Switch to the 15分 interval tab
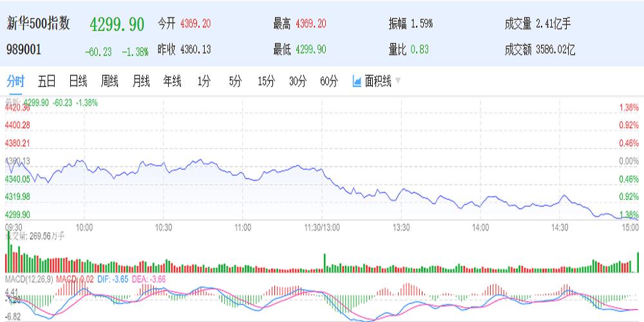This screenshot has width=644, height=322. (x=266, y=81)
